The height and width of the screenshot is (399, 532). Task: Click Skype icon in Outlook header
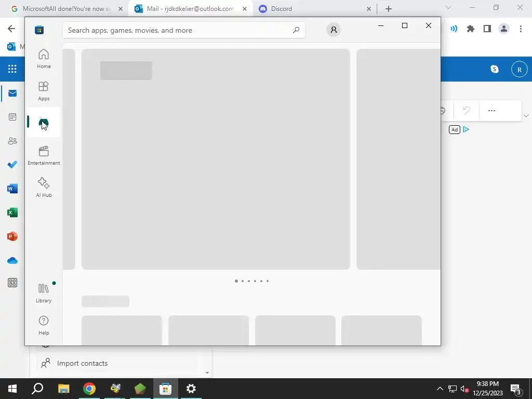(495, 69)
